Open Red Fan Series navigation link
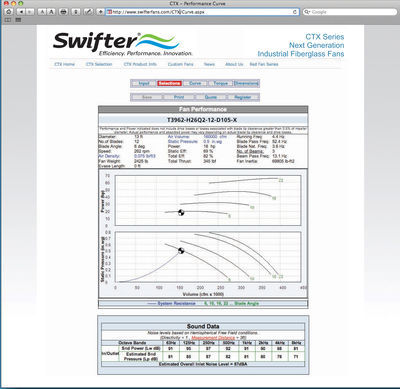400x389 pixels. click(264, 64)
